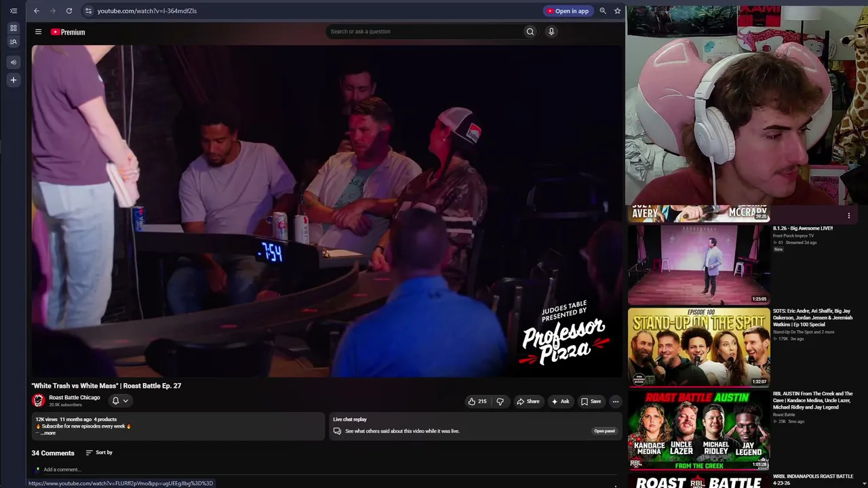Click RBL AUSTIN From The Creek title
Image resolution: width=868 pixels, height=488 pixels.
coord(813,401)
